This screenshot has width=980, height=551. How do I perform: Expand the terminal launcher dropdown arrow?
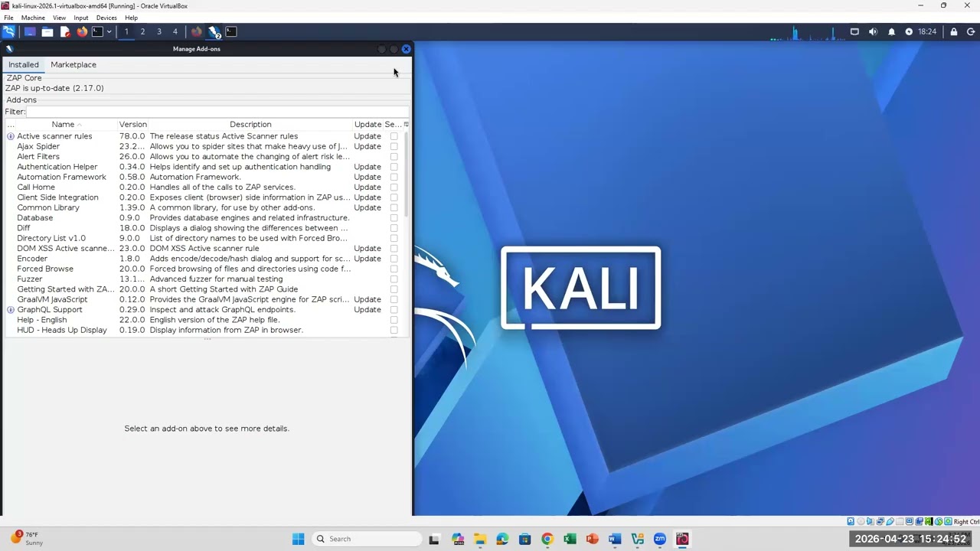(x=109, y=31)
